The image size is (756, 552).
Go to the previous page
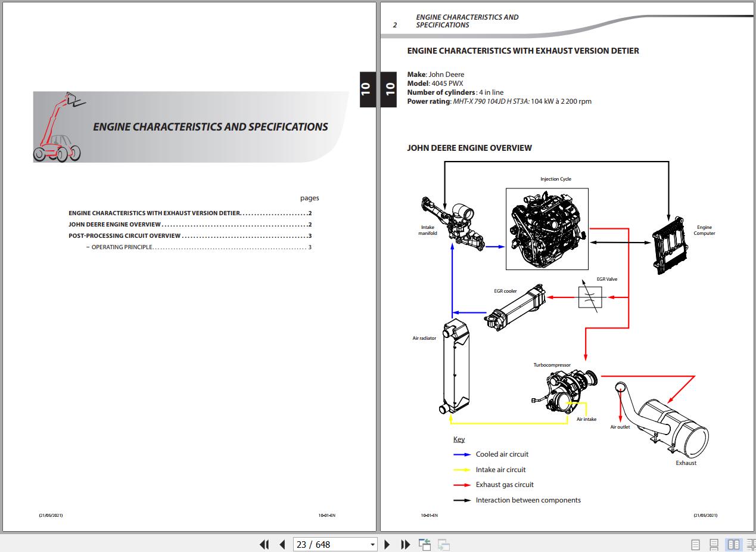tap(282, 544)
